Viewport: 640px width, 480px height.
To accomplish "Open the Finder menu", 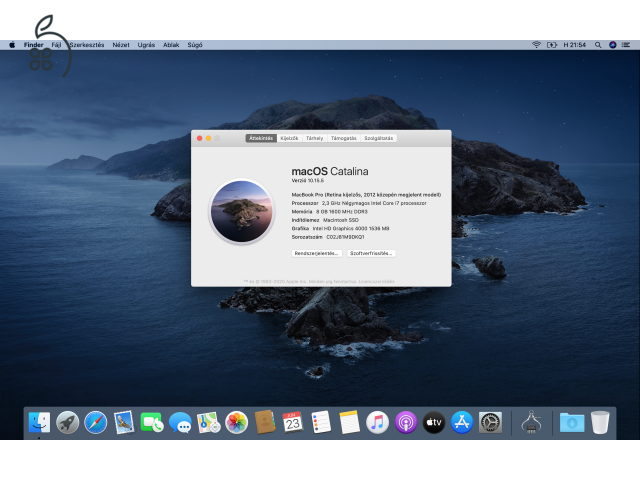I will [33, 45].
